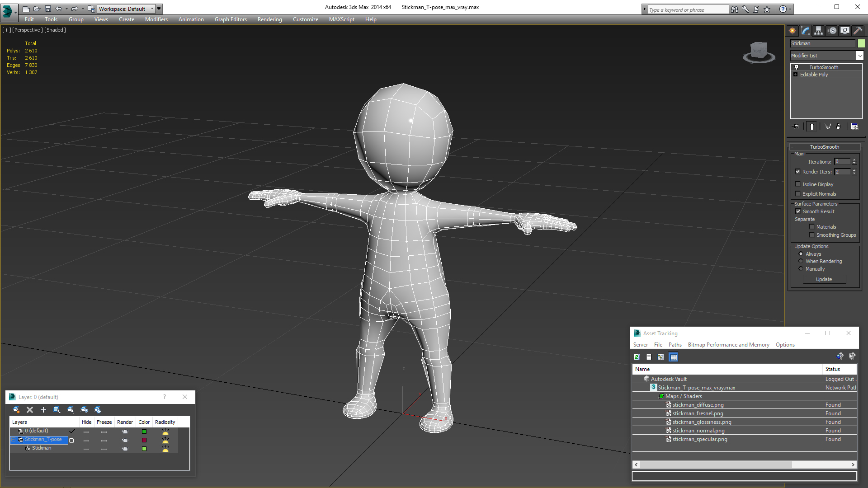Click the Modifiers menu item

[155, 19]
